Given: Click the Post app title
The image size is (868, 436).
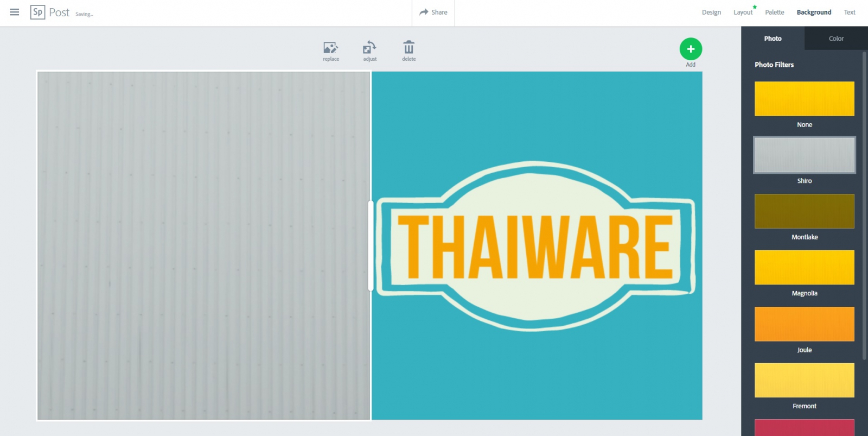Looking at the screenshot, I should 59,12.
